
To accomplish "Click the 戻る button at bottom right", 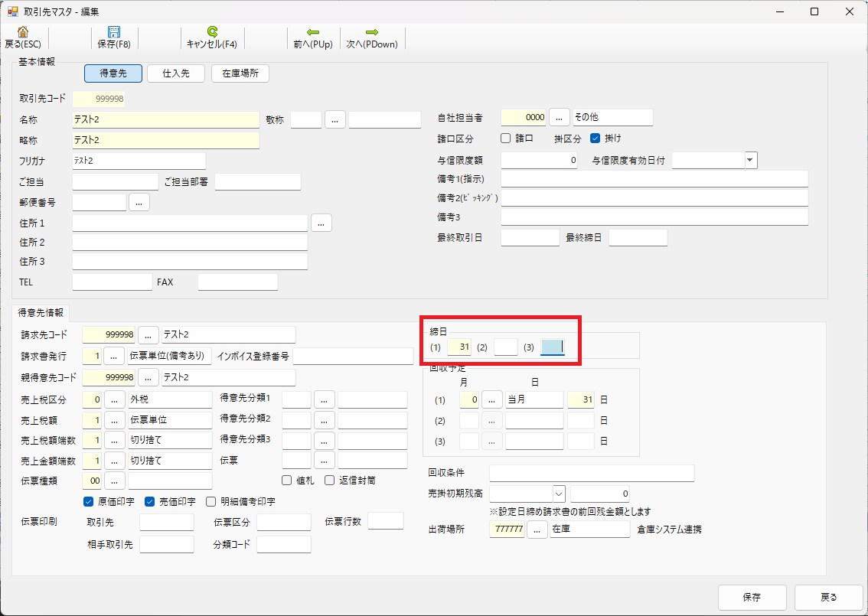I will pos(828,597).
